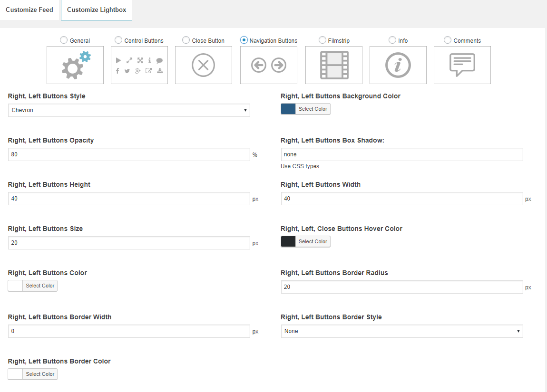547x392 pixels.
Task: Click the Buttons Opacity input field
Action: (x=129, y=154)
